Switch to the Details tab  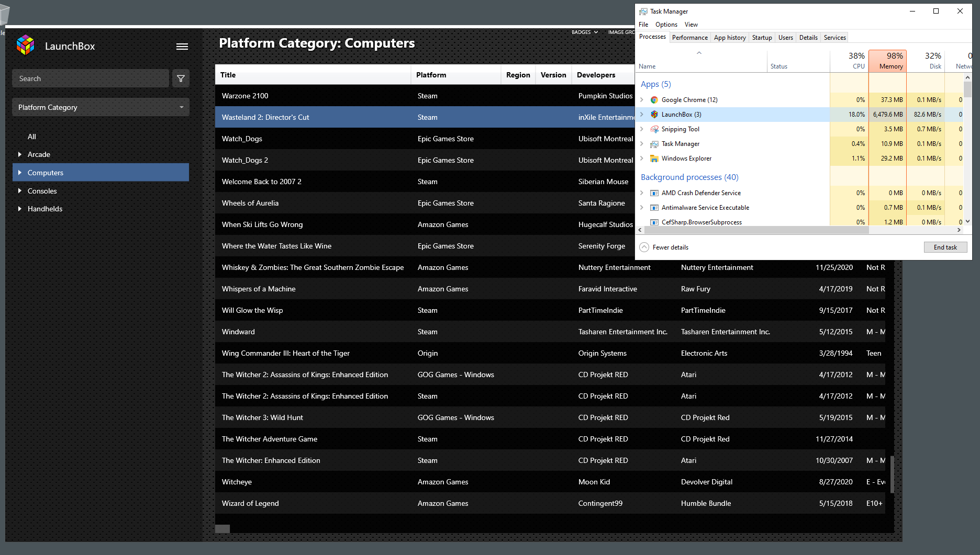(808, 38)
